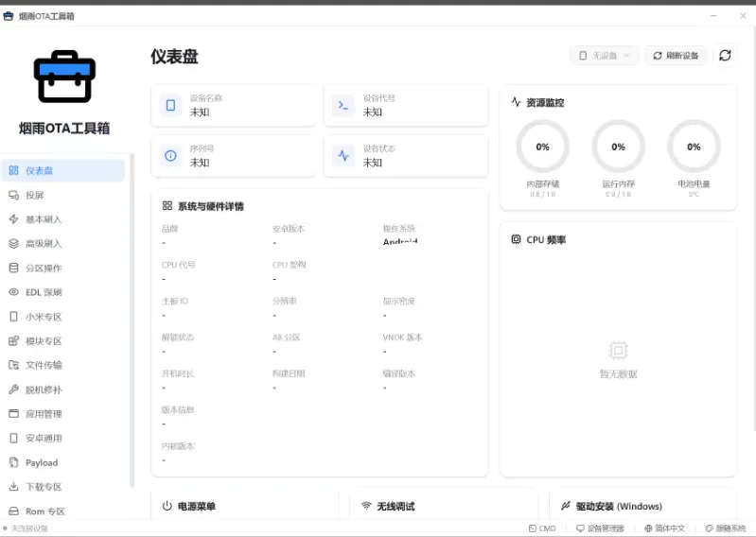Click the CPU 代号 field label

pyautogui.click(x=179, y=265)
